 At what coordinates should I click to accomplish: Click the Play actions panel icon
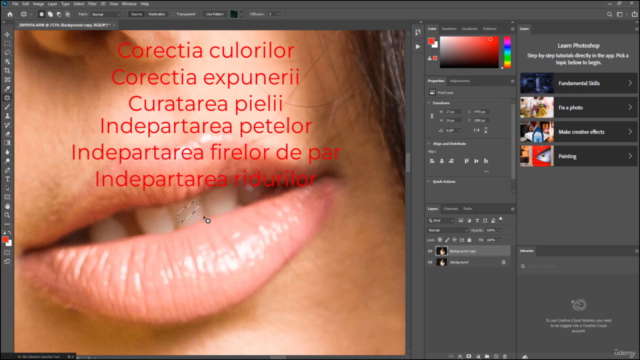(418, 47)
